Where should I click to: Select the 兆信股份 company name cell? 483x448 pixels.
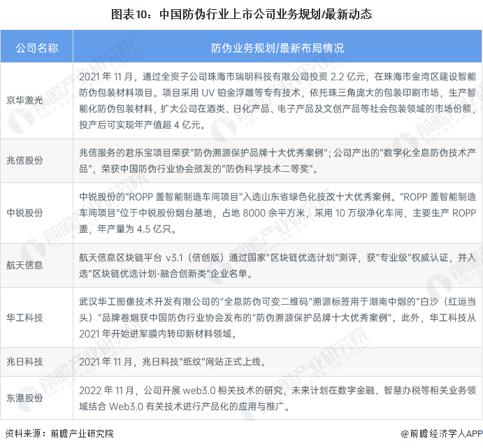36,161
